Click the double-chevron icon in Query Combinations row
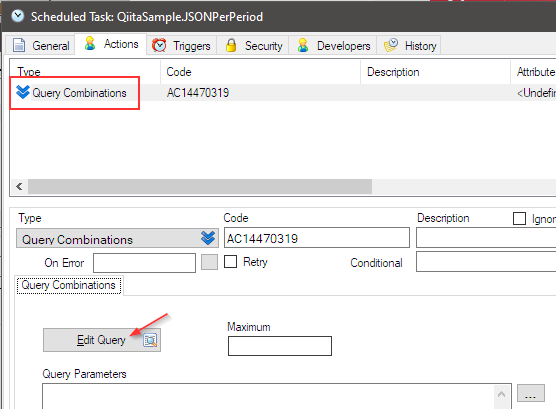Screen dimensions: 556x409 click(x=23, y=92)
